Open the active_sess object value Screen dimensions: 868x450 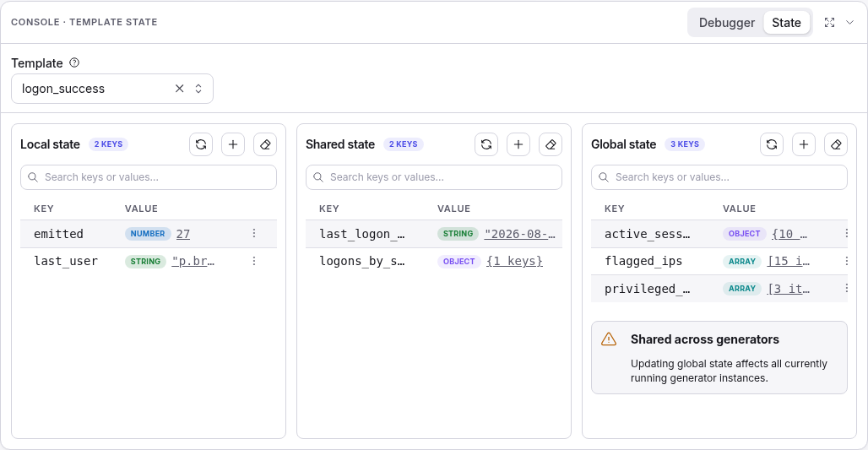tap(789, 234)
